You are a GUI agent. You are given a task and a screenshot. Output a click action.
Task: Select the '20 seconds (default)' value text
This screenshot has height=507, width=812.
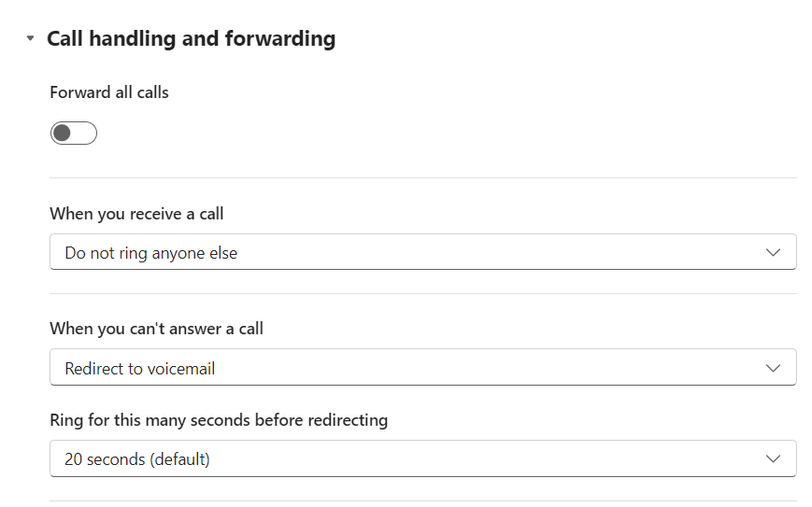click(137, 459)
